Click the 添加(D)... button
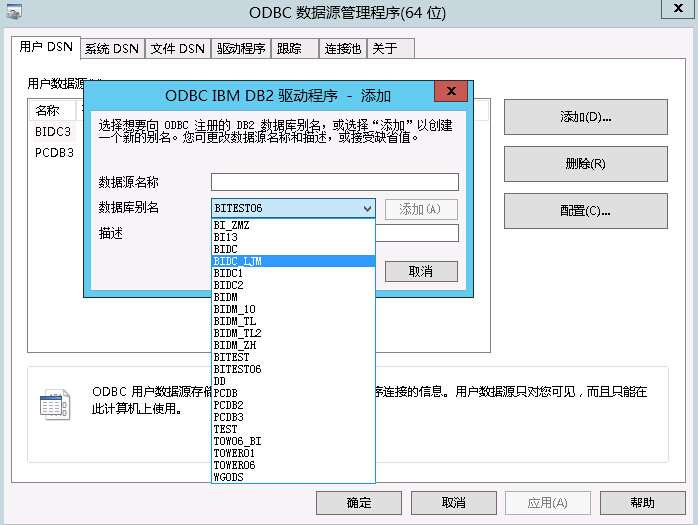The height and width of the screenshot is (525, 698). tap(585, 117)
